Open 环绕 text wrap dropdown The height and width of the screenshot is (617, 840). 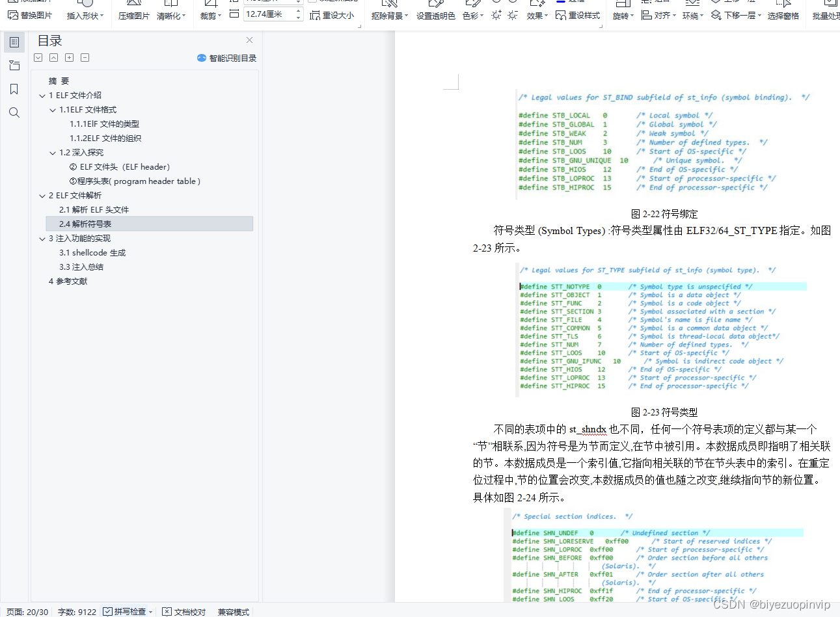tap(693, 16)
